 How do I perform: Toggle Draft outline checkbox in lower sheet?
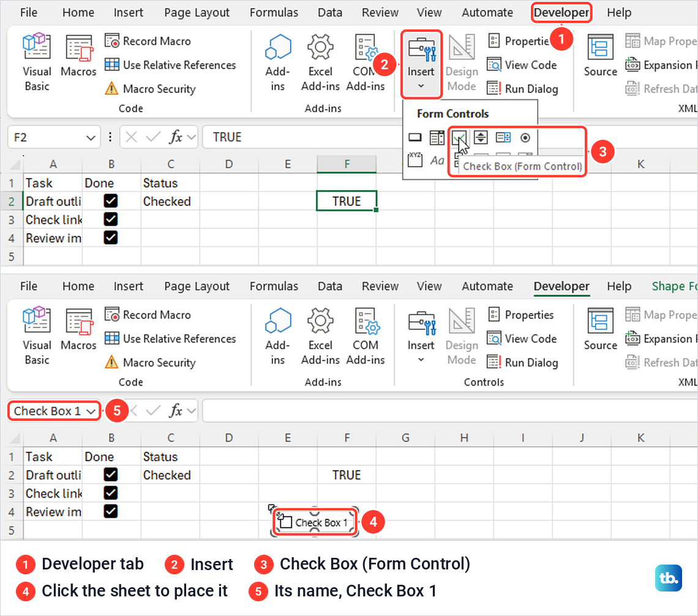pos(111,475)
